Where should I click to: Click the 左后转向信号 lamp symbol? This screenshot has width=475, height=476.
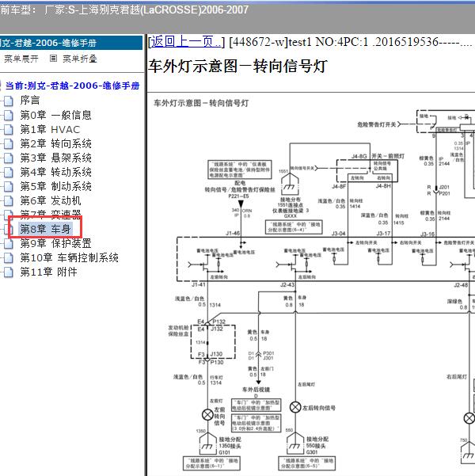click(295, 407)
